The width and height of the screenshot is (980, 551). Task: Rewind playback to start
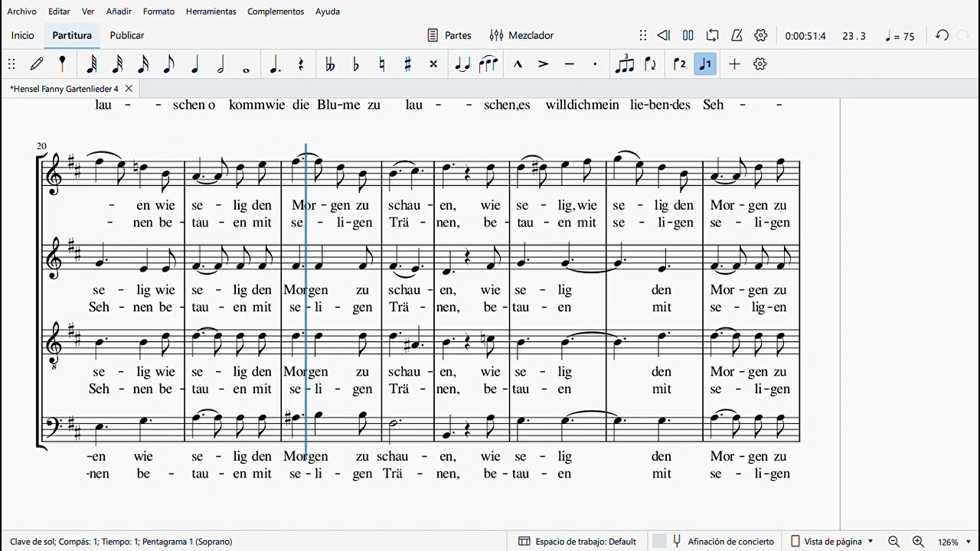664,35
